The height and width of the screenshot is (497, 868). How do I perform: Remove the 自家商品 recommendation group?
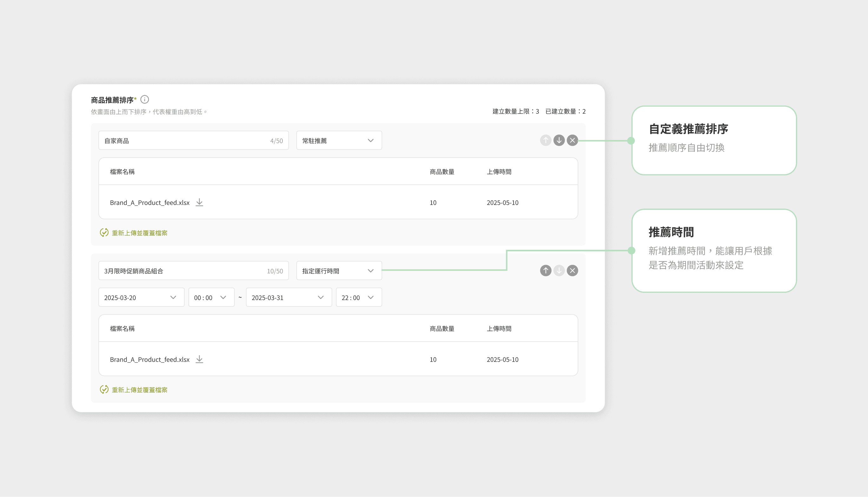point(572,140)
